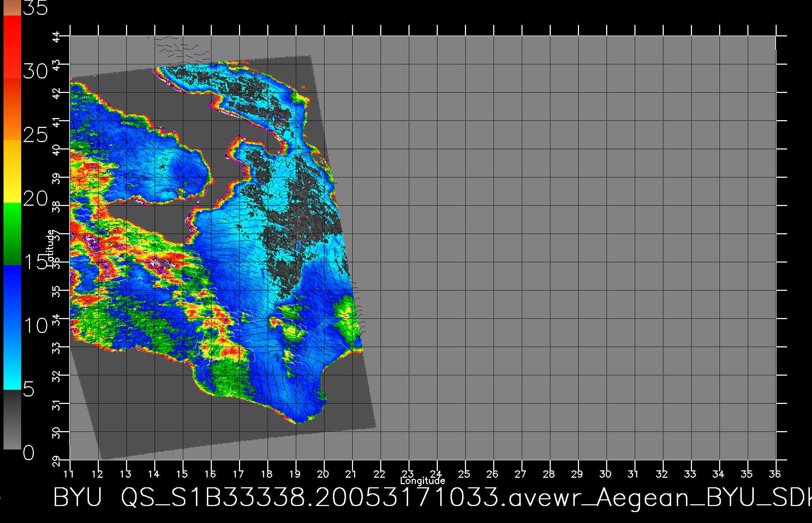The image size is (812, 523).
Task: Click longitude axis tick label 35
Action: (747, 474)
